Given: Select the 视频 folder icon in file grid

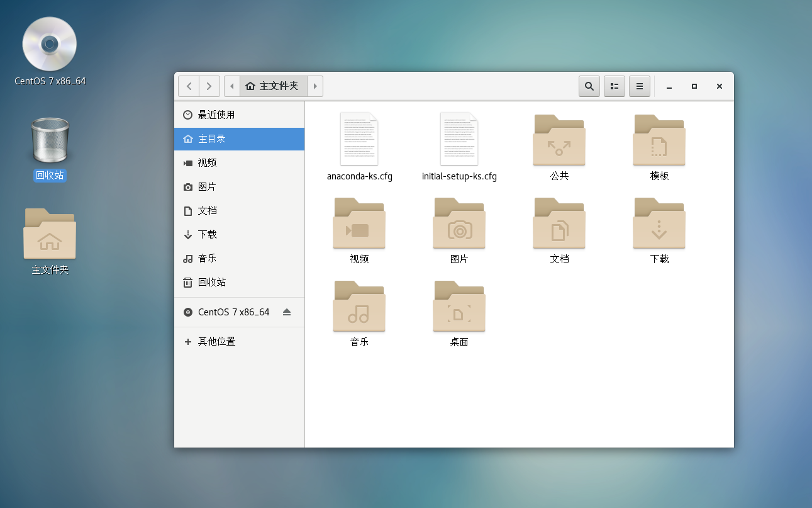Looking at the screenshot, I should 359,223.
